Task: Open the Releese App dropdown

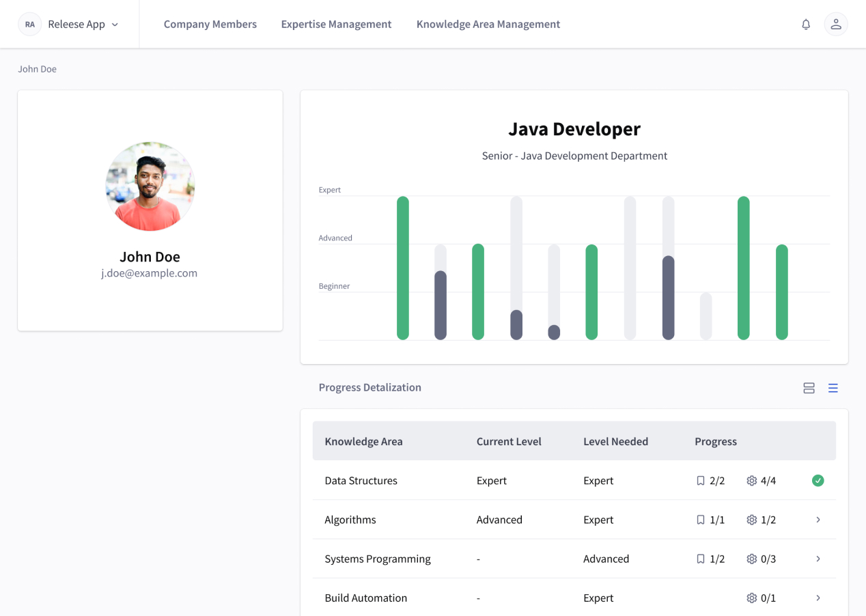Action: point(83,25)
